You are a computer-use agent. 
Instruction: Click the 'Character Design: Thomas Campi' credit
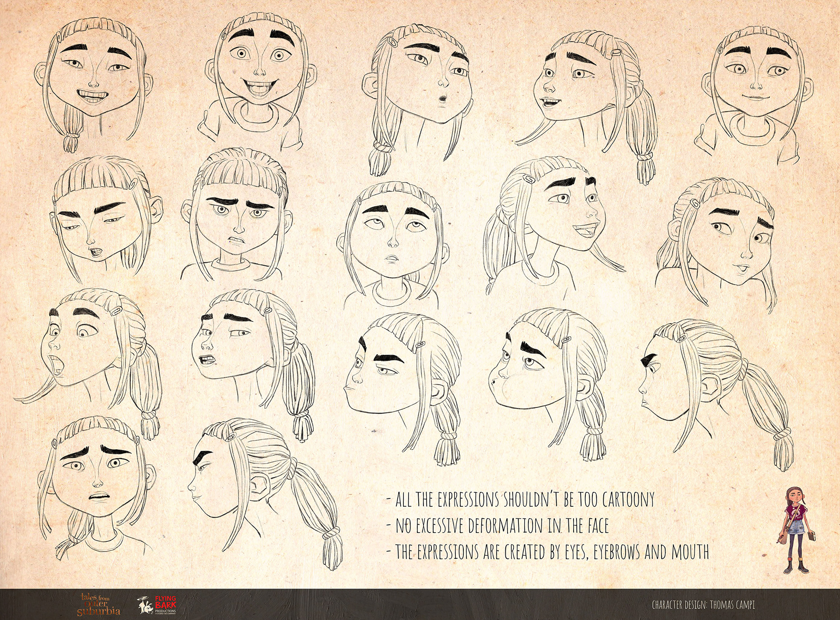point(703,605)
